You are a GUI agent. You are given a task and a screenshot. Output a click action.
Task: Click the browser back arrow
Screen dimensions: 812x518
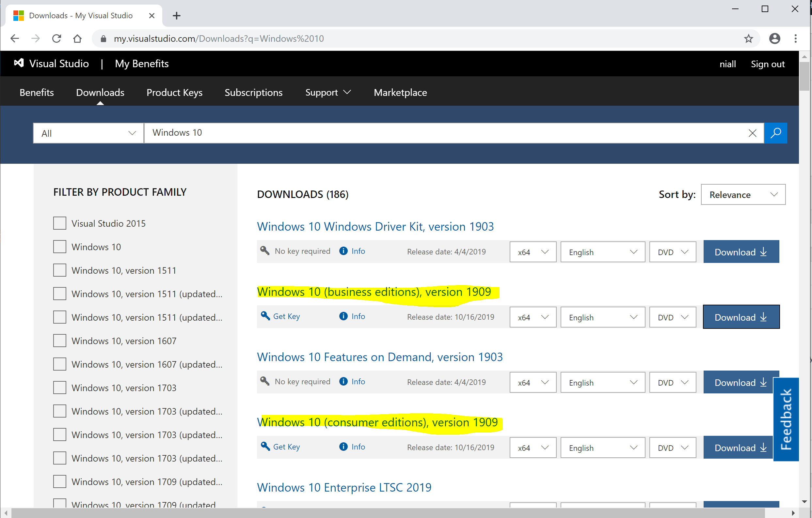tap(14, 38)
